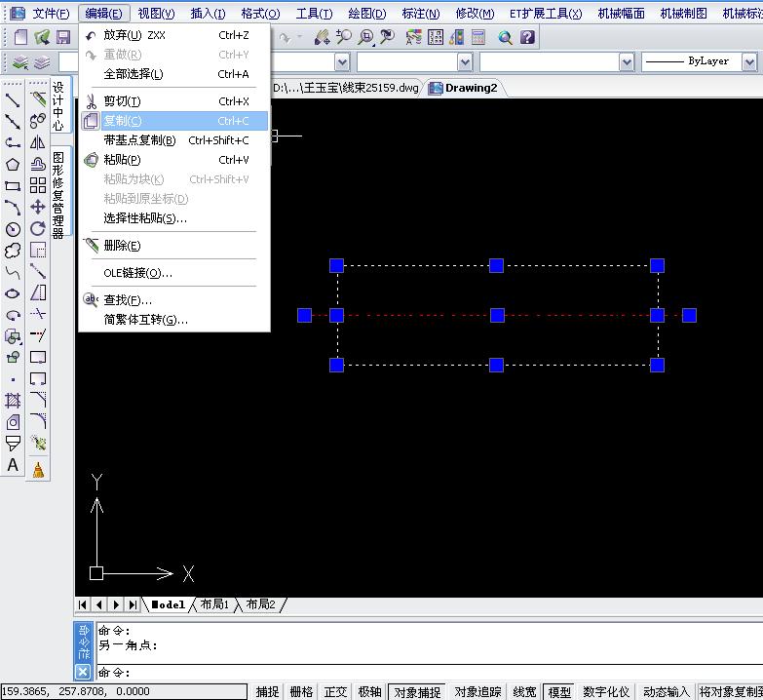Viewport: 763px width, 700px height.
Task: Choose 全部选择(L) Select All entry
Action: 174,74
